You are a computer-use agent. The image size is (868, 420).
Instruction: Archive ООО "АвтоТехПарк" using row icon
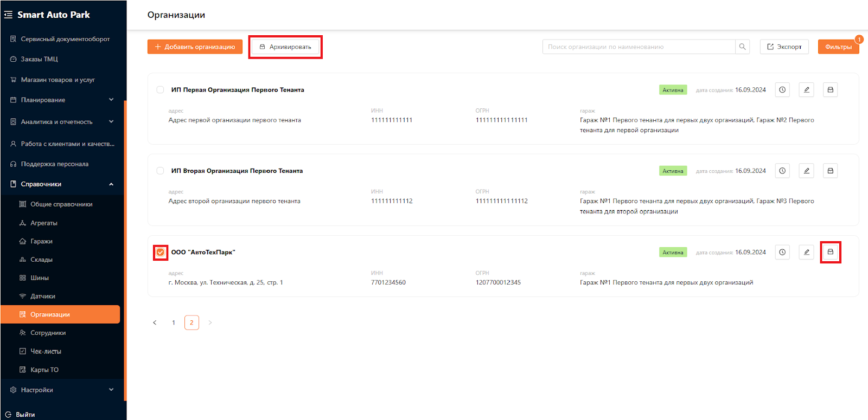pyautogui.click(x=830, y=252)
